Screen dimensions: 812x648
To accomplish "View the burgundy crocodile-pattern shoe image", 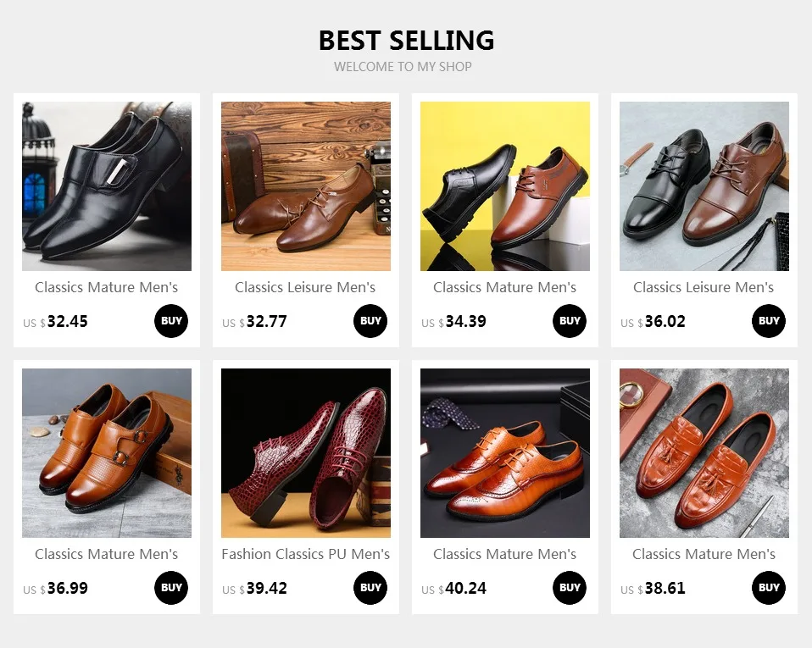I will tap(306, 453).
